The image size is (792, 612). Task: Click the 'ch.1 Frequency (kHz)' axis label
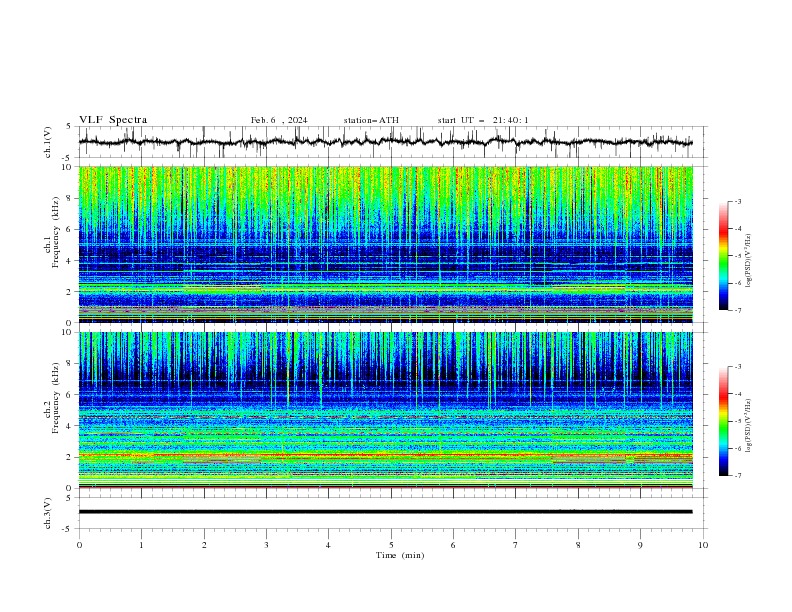point(52,230)
